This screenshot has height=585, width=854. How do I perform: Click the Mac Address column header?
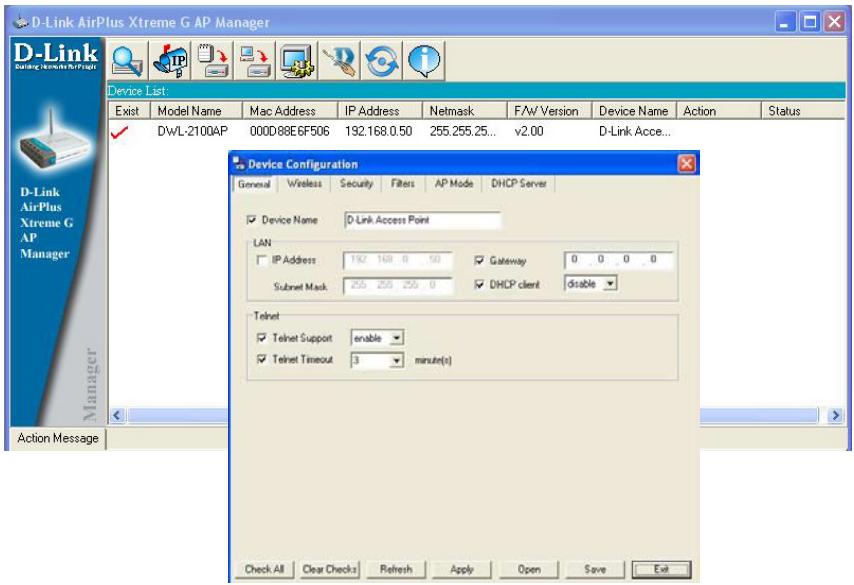290,111
